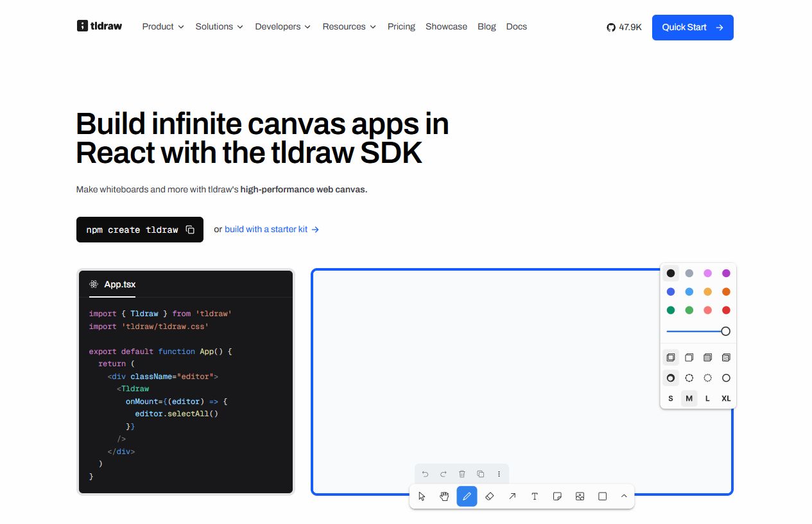The height and width of the screenshot is (524, 812).
Task: Choose size XL
Action: (726, 398)
